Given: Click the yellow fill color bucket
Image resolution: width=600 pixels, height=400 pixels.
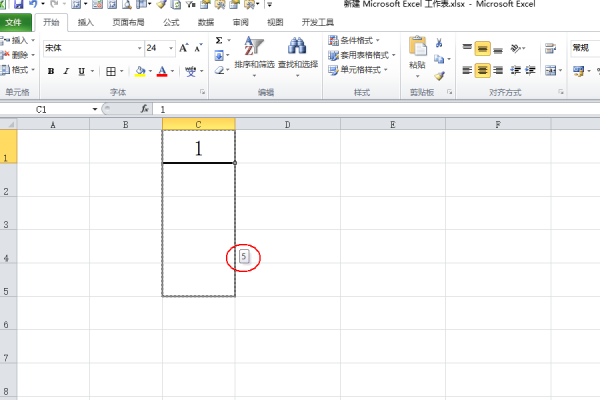Looking at the screenshot, I should [x=140, y=71].
